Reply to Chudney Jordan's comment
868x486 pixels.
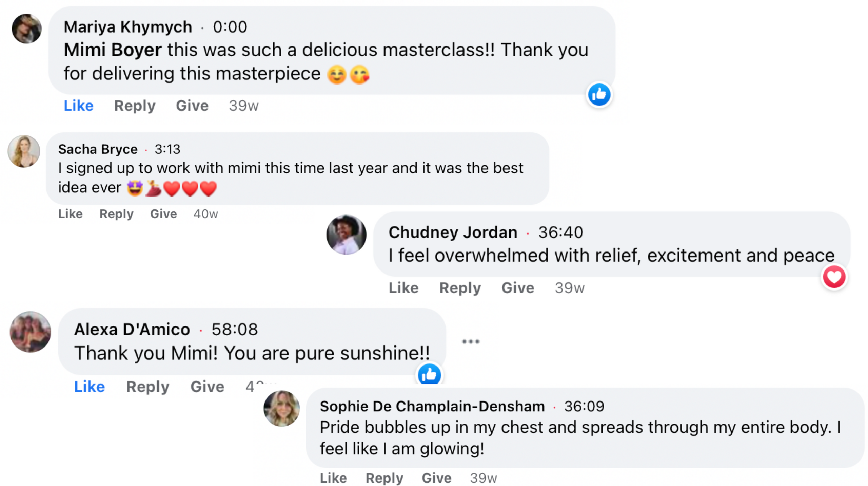[460, 288]
